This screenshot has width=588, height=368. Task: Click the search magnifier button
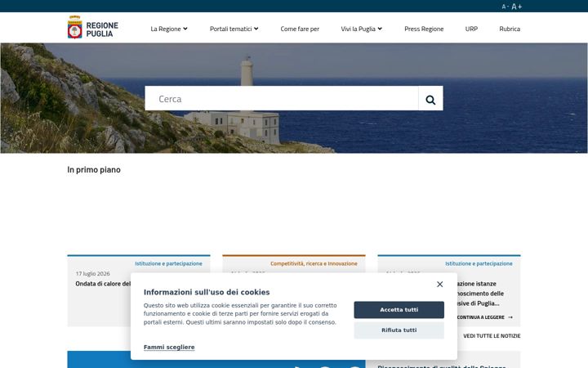(430, 98)
